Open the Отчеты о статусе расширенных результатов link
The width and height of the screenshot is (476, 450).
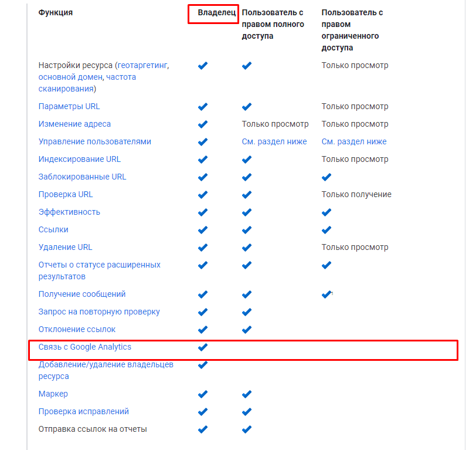[x=99, y=265]
